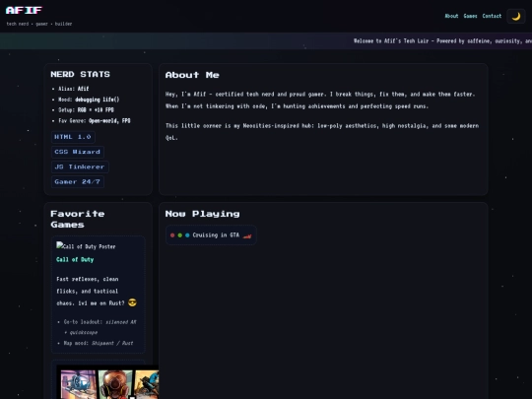
Task: Click the red dot in Now Playing
Action: click(x=172, y=235)
